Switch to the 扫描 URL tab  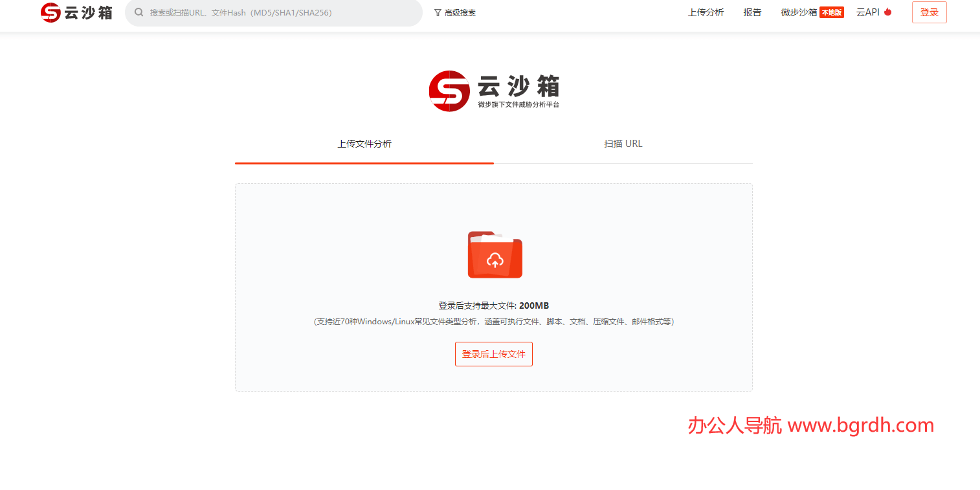point(623,144)
